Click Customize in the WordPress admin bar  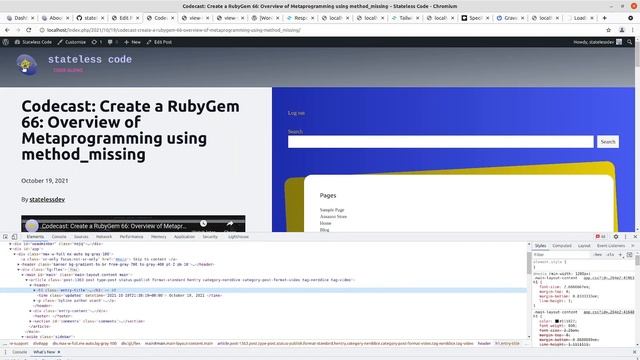pos(71,42)
